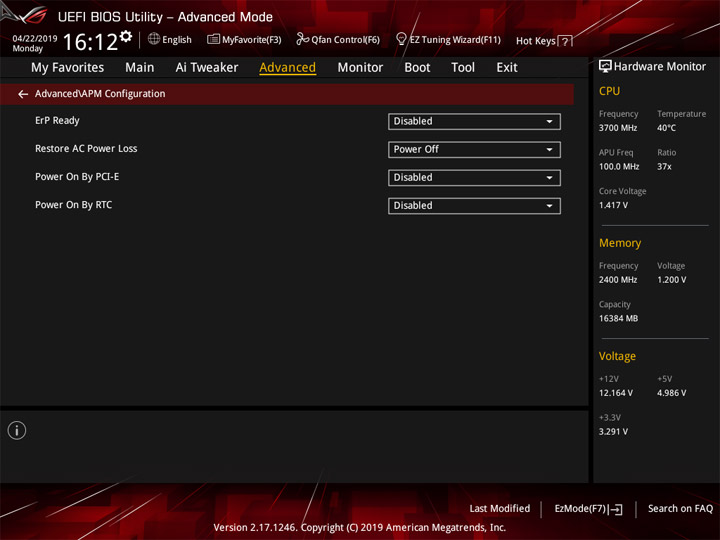The width and height of the screenshot is (720, 540).
Task: Open the Power On By RTC dropdown
Action: pos(474,206)
